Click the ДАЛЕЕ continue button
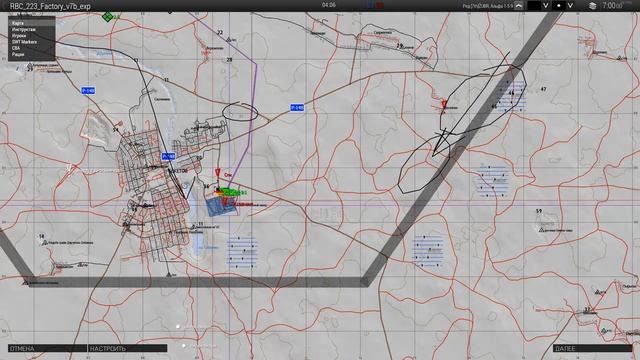640x360 pixels. coord(593,348)
